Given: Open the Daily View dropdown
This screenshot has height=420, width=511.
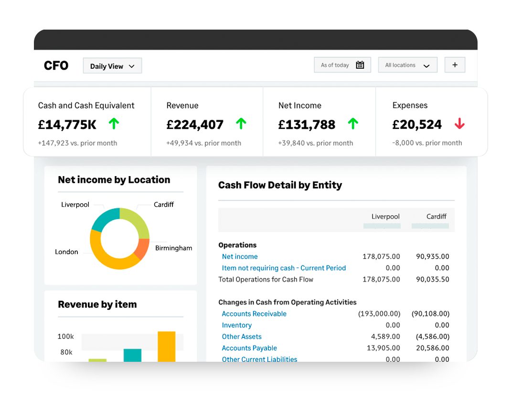Looking at the screenshot, I should point(112,66).
